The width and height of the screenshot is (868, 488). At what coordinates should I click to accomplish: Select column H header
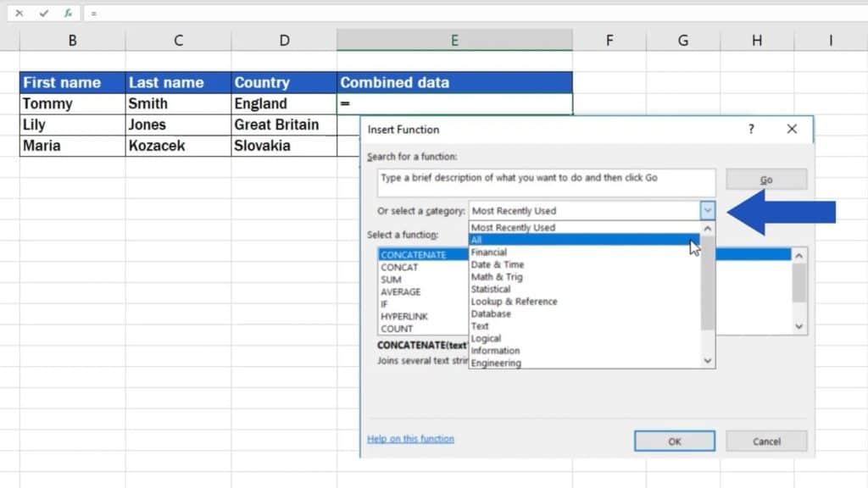click(x=757, y=41)
